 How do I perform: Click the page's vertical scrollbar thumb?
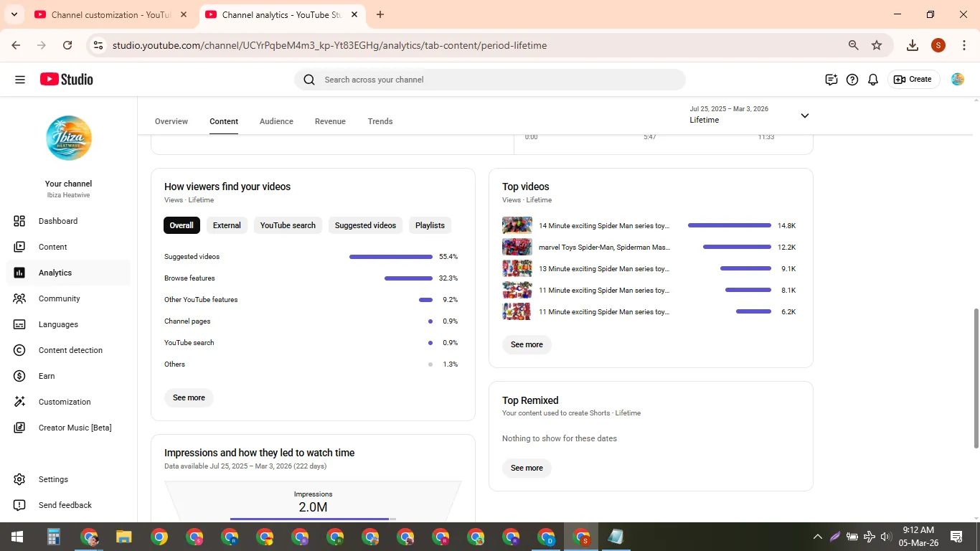976,378
